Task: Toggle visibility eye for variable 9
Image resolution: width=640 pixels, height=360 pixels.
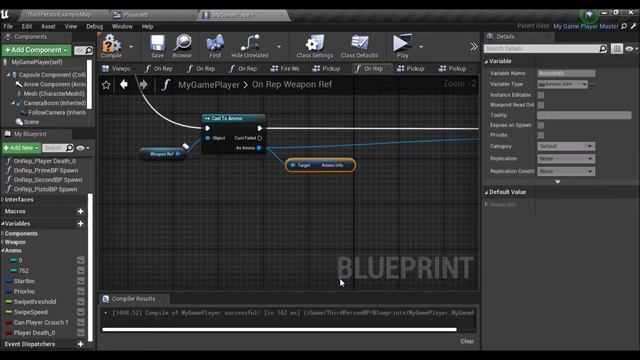Action: (81, 260)
